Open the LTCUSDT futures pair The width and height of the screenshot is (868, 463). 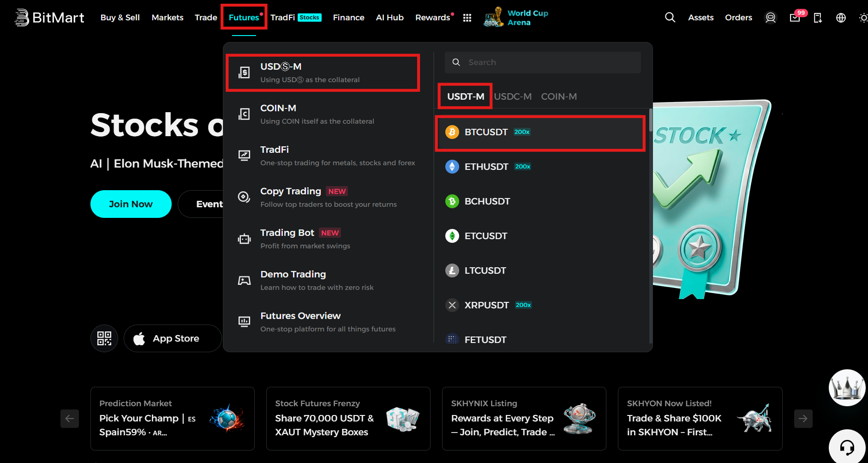pos(540,271)
